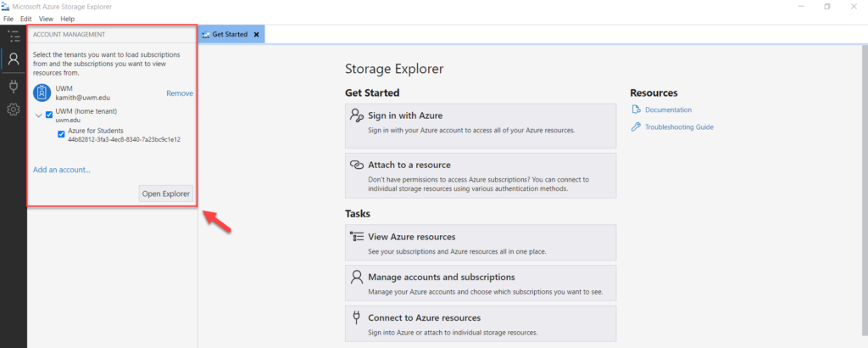Uncheck the Azure for Students subscription checkbox
This screenshot has width=868, height=348.
pos(61,134)
